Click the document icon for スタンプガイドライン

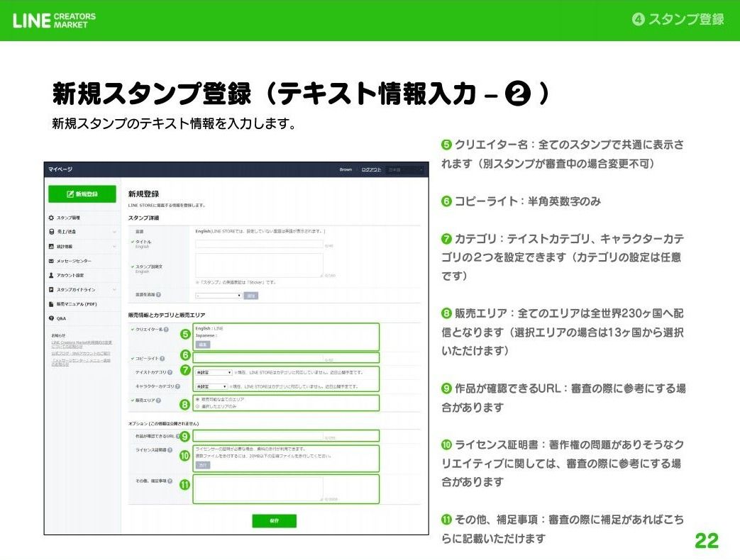coord(52,289)
